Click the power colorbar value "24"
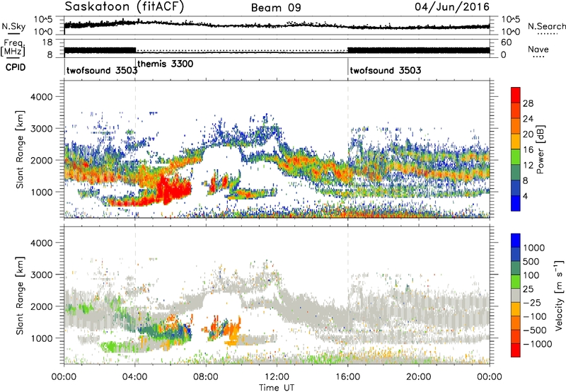 click(x=528, y=119)
